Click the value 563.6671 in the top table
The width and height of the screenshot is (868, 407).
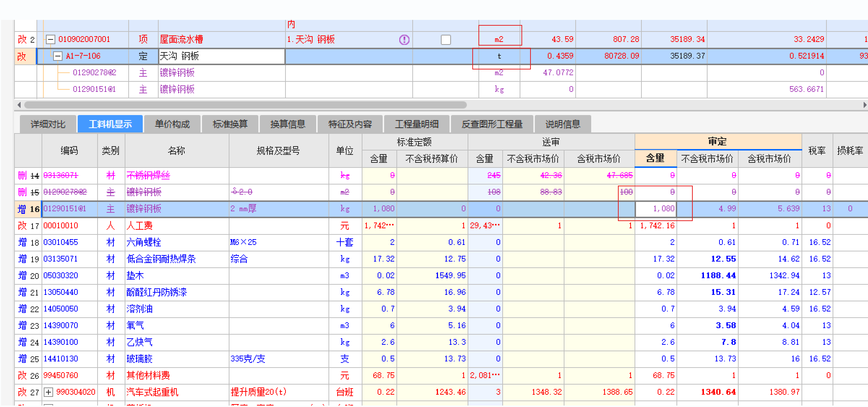tap(806, 89)
